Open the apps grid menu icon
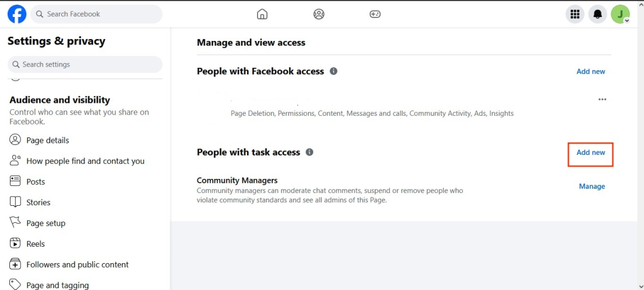Image resolution: width=644 pixels, height=290 pixels. [x=575, y=14]
